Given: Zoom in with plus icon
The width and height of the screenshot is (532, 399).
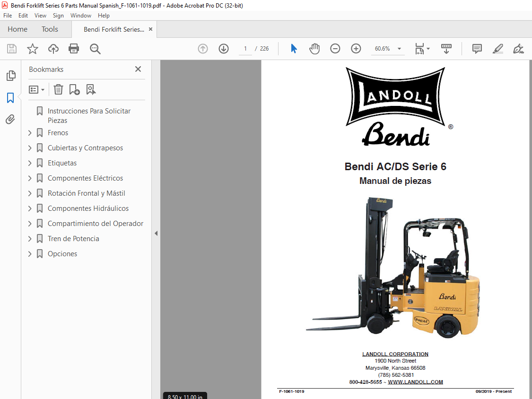Looking at the screenshot, I should tap(356, 49).
